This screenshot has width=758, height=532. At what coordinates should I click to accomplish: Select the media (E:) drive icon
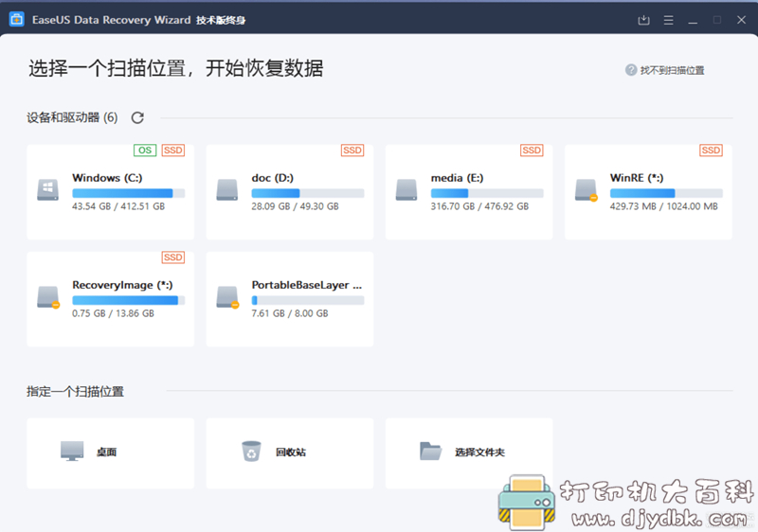(406, 189)
